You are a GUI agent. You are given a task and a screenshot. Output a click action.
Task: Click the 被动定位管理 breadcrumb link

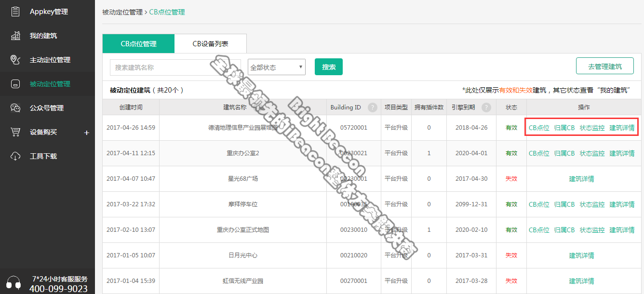point(122,12)
